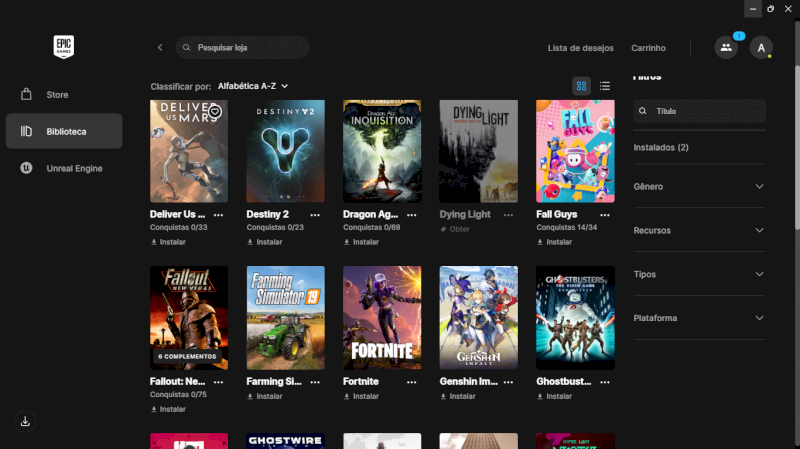Open more options for Farming Simulator
Image resolution: width=800 pixels, height=449 pixels.
[x=315, y=382]
